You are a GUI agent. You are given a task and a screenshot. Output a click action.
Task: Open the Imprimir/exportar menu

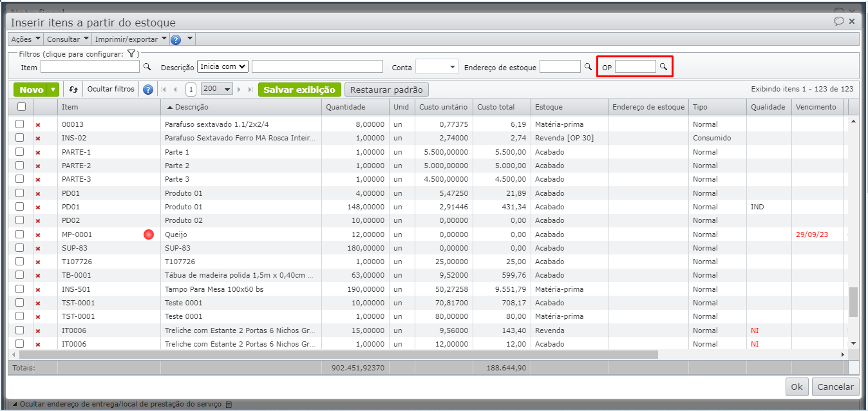click(x=131, y=39)
